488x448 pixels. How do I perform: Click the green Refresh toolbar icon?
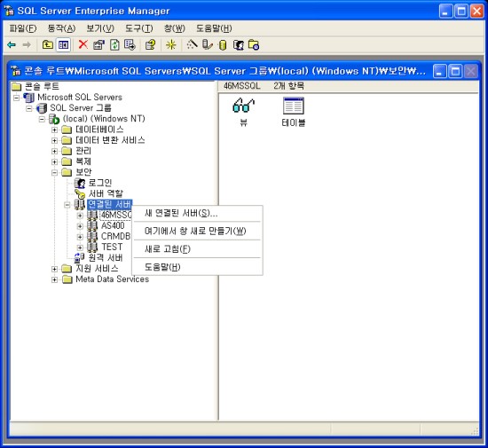click(x=114, y=45)
